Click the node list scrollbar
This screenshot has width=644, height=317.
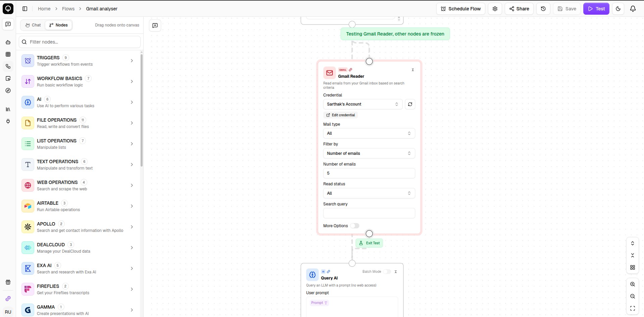coord(142,111)
